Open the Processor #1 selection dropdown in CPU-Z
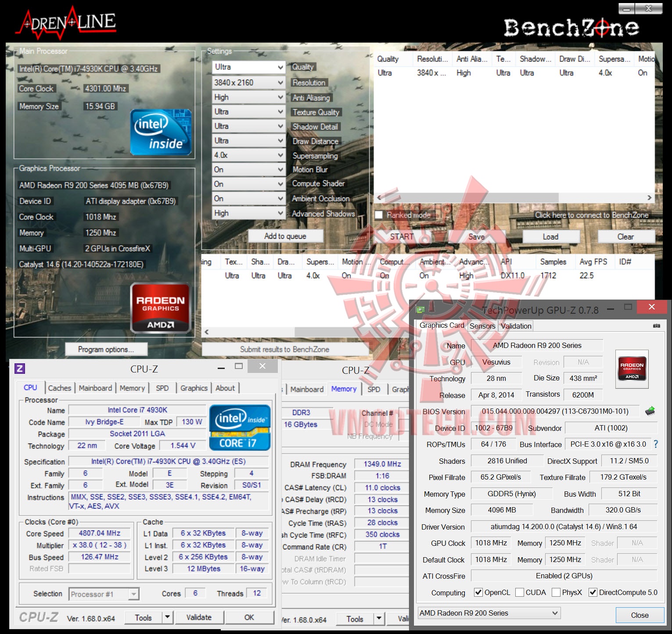The height and width of the screenshot is (634, 672). (104, 594)
